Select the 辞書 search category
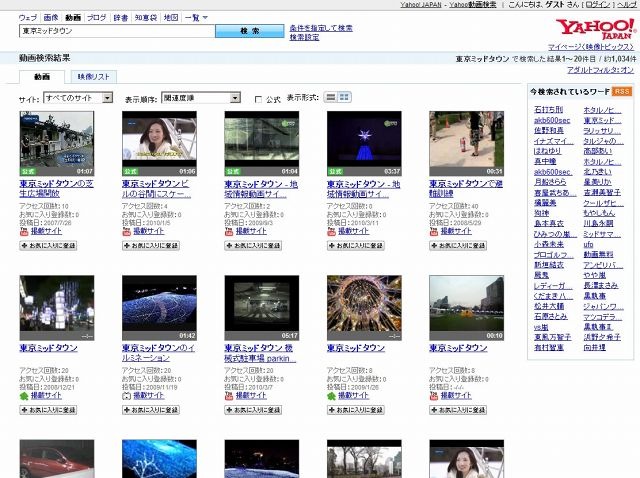 121,18
